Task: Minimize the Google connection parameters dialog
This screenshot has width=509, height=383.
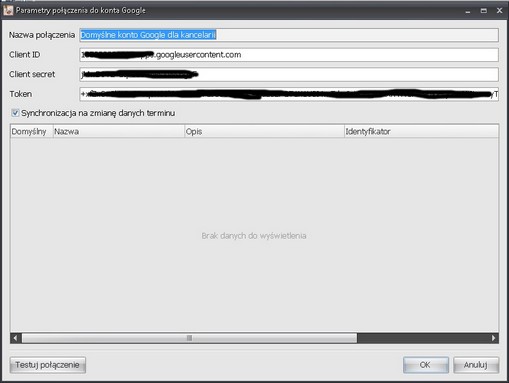Action: coord(468,11)
